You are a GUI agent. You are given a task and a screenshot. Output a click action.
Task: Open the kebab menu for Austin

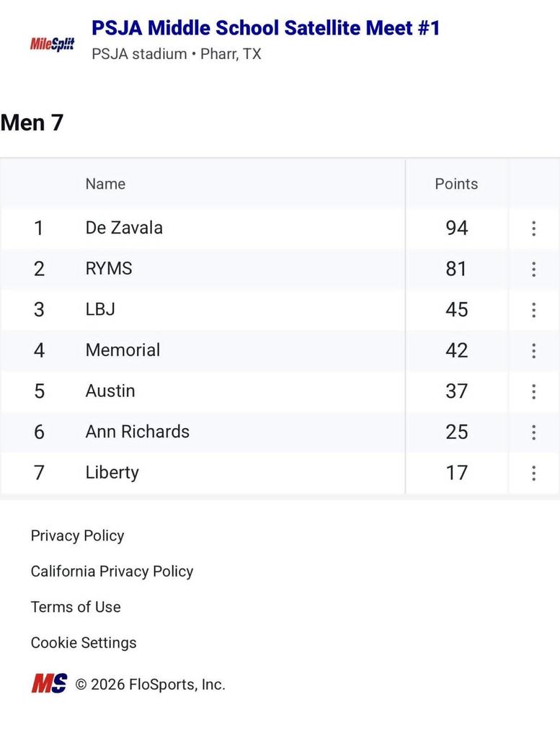(x=533, y=391)
